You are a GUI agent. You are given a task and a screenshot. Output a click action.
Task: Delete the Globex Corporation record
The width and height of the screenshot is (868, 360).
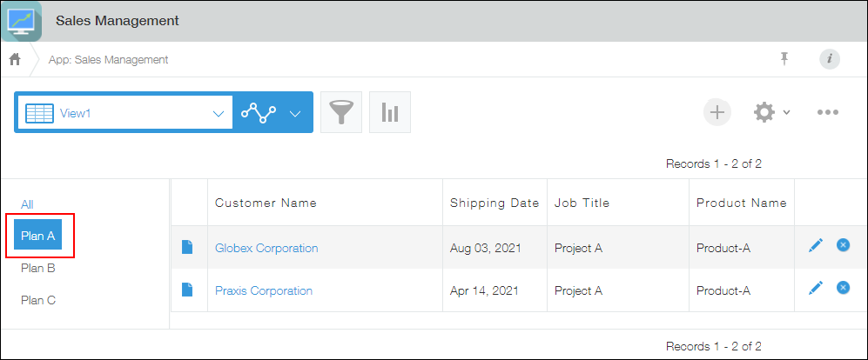(843, 246)
